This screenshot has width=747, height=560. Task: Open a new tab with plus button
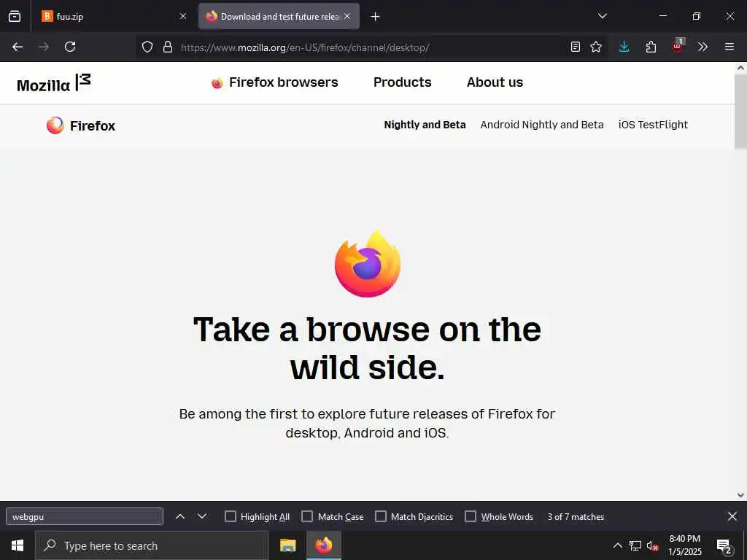click(x=376, y=17)
